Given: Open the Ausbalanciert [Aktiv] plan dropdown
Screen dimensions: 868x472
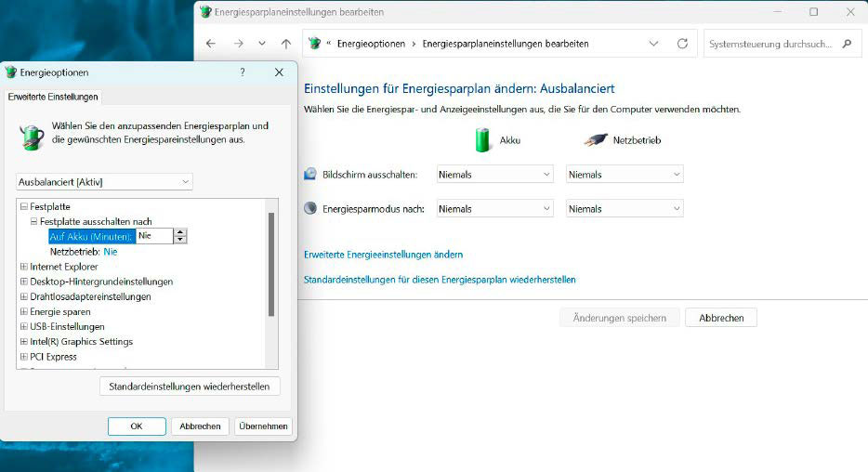Looking at the screenshot, I should [x=104, y=182].
